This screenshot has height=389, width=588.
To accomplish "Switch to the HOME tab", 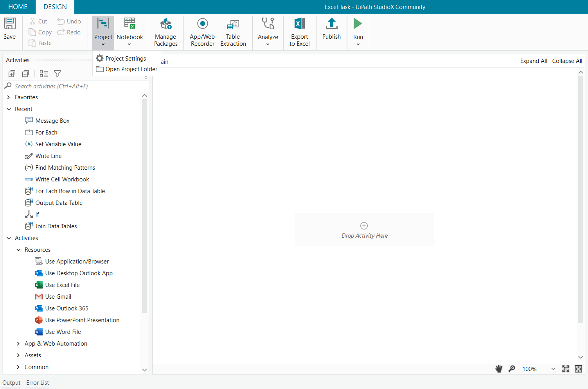I will click(x=18, y=7).
